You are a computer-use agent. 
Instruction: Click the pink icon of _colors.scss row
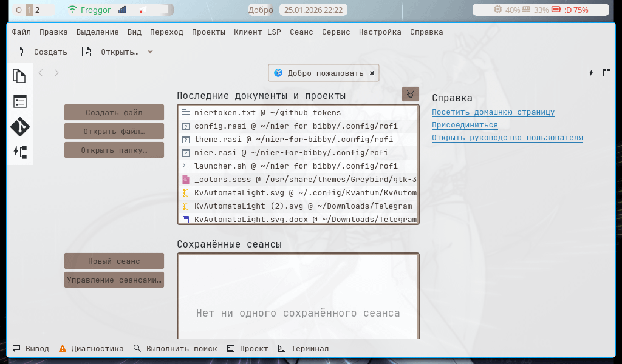pyautogui.click(x=186, y=180)
